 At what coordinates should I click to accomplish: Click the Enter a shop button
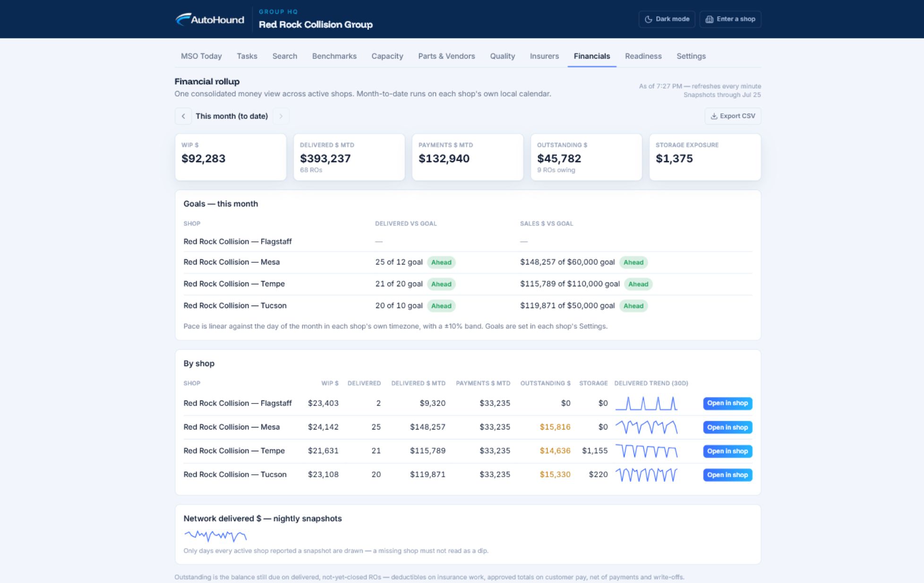click(x=730, y=19)
